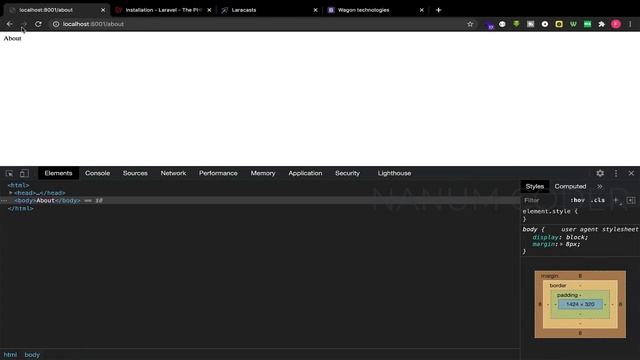This screenshot has height=360, width=640.
Task: Add new style rule plus icon
Action: tap(616, 200)
